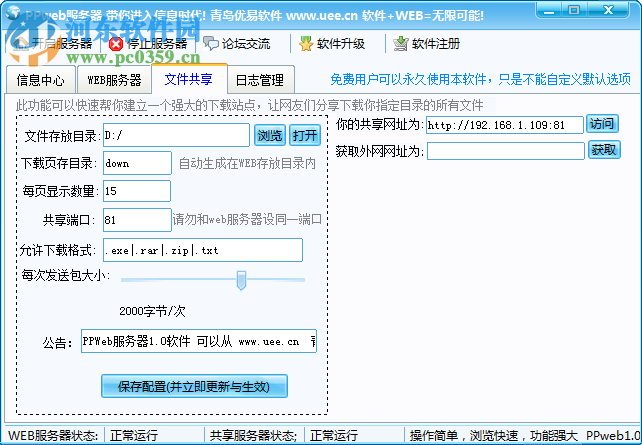Select the 文件共享 tab
This screenshot has height=445, width=642.
189,79
